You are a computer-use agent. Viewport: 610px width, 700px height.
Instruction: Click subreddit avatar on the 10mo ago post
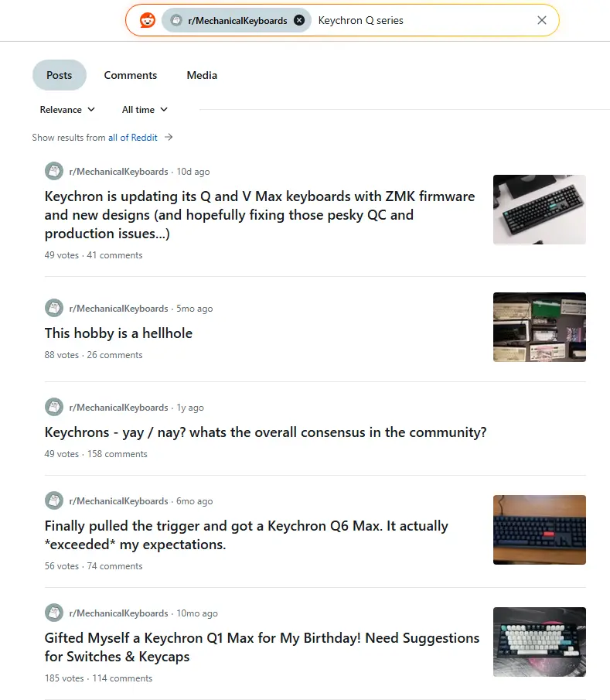[54, 613]
